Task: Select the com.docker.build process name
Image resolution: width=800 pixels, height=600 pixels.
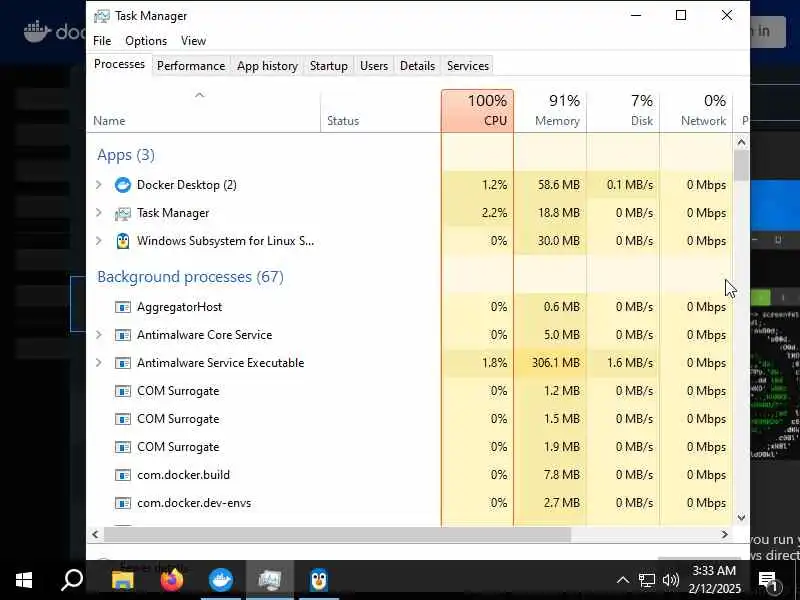Action: (183, 475)
